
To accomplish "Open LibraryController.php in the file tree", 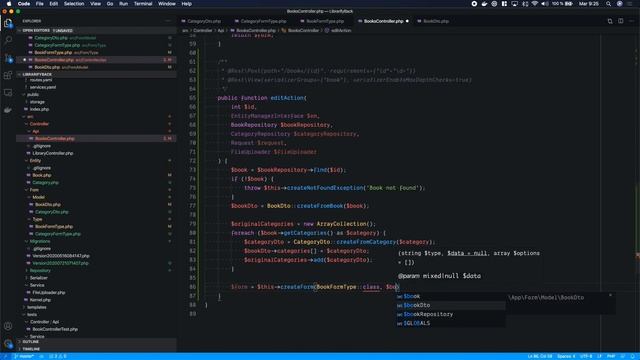I will pyautogui.click(x=52, y=153).
